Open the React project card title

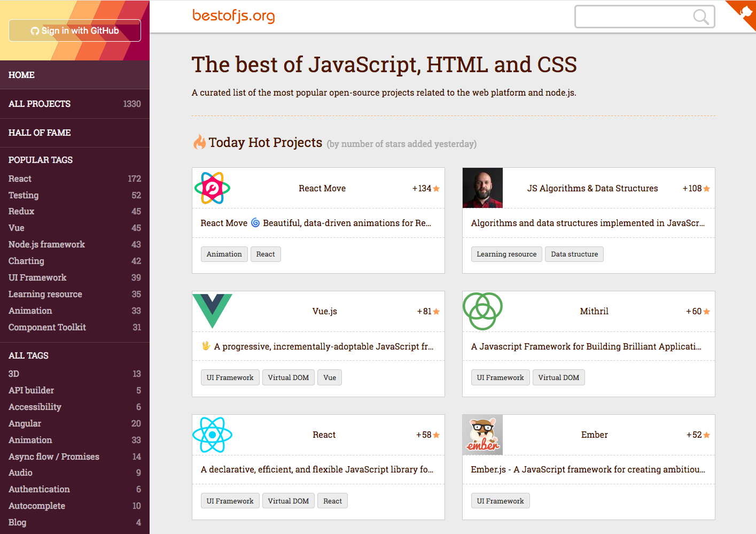pos(324,435)
